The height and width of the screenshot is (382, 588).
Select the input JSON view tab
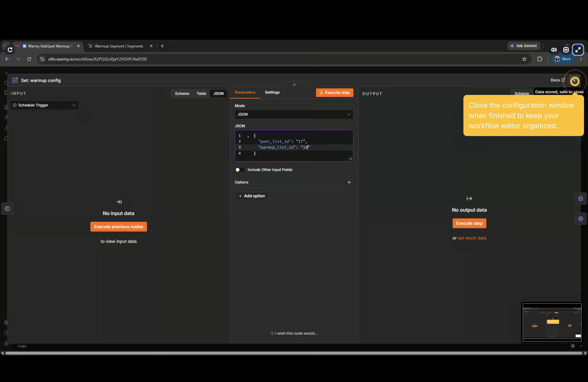point(218,94)
